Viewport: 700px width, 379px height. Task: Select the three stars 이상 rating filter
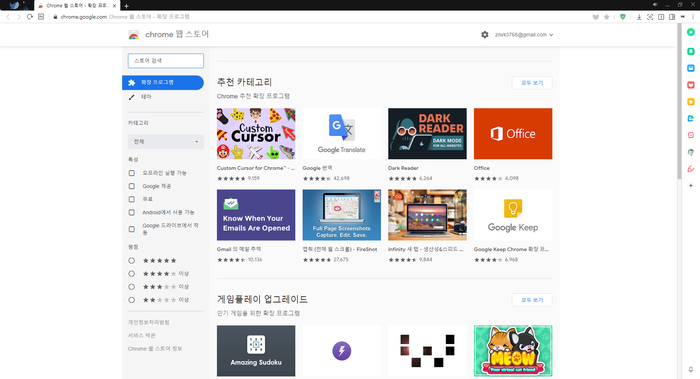[132, 287]
